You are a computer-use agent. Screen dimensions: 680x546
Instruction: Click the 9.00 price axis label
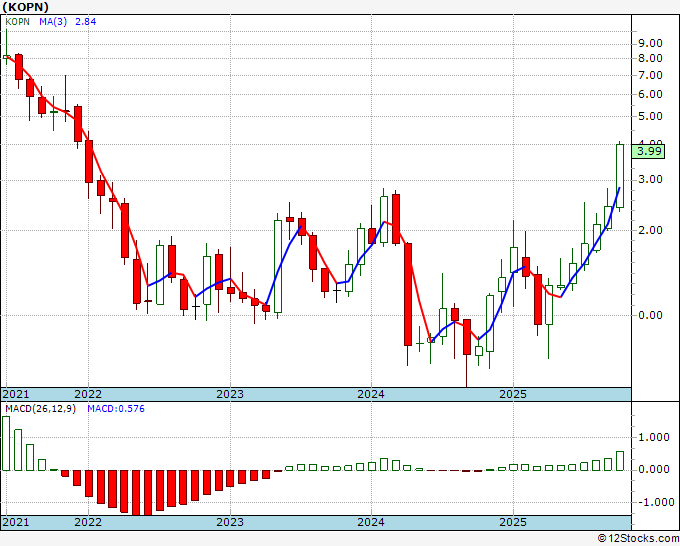[650, 43]
